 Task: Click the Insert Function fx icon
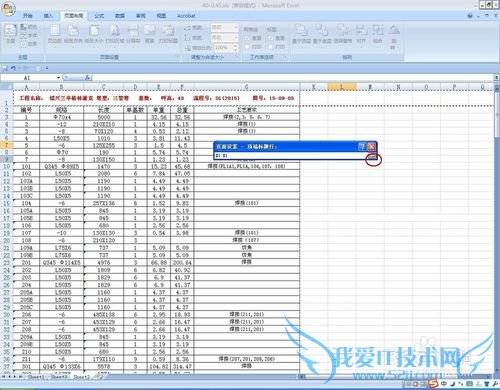pos(88,77)
